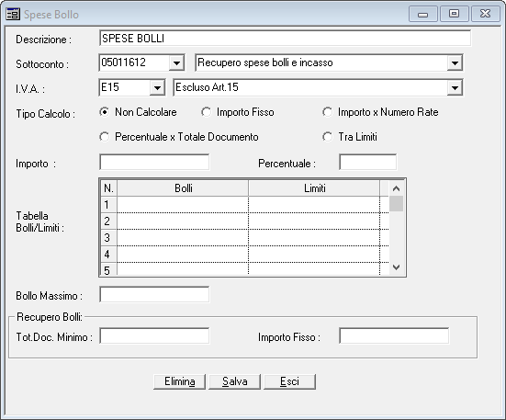
Task: Select row 1 Bolli table cell
Action: tap(183, 204)
